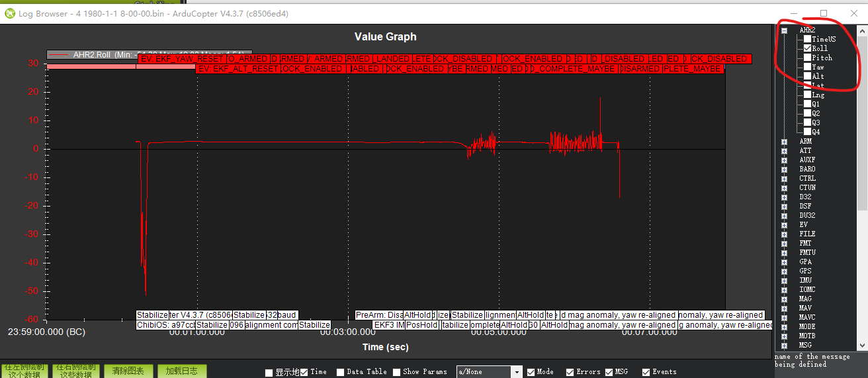Check the Q1 box under AHR2
The image size is (868, 378).
pyautogui.click(x=807, y=104)
